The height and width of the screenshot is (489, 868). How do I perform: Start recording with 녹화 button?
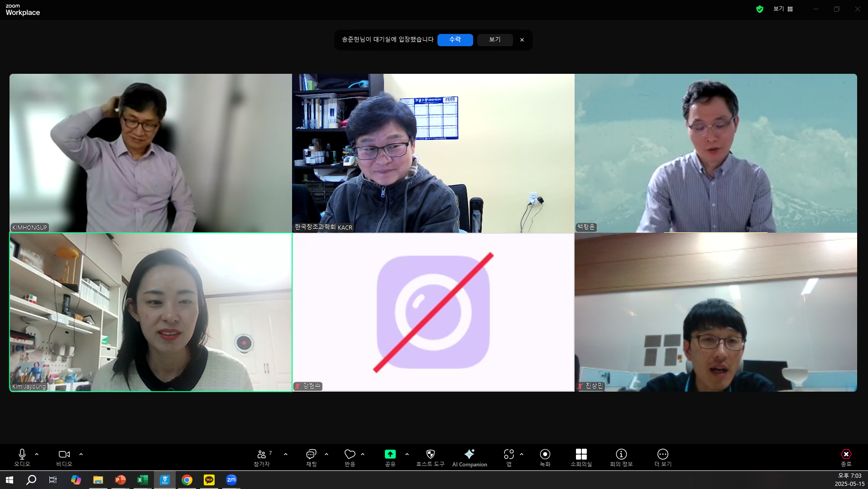click(x=545, y=457)
